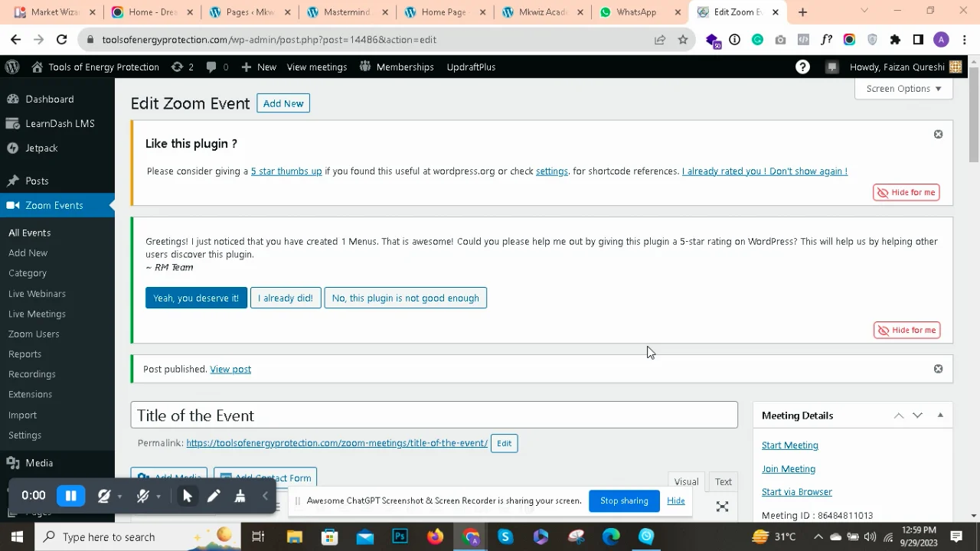Toggle the Chrome side panel icon

[918, 40]
